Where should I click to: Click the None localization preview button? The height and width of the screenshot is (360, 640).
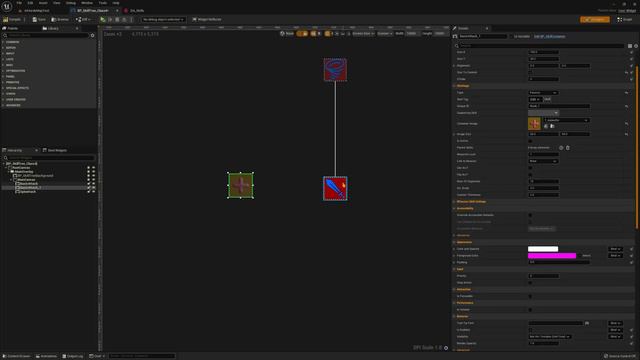point(287,33)
